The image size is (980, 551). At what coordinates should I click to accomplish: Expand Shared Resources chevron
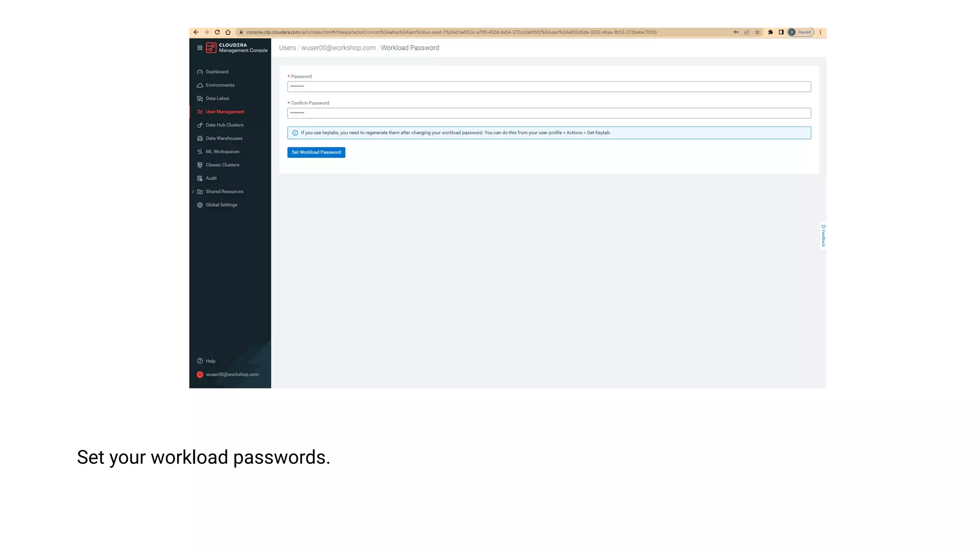click(193, 192)
